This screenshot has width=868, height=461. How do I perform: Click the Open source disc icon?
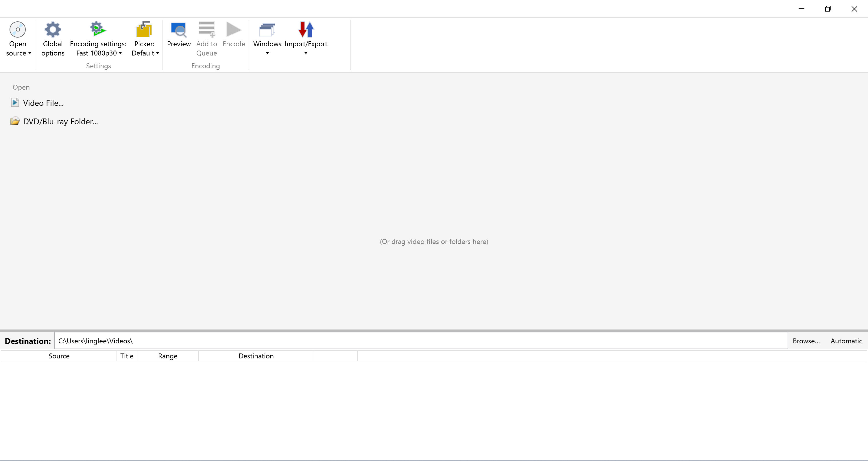(18, 30)
